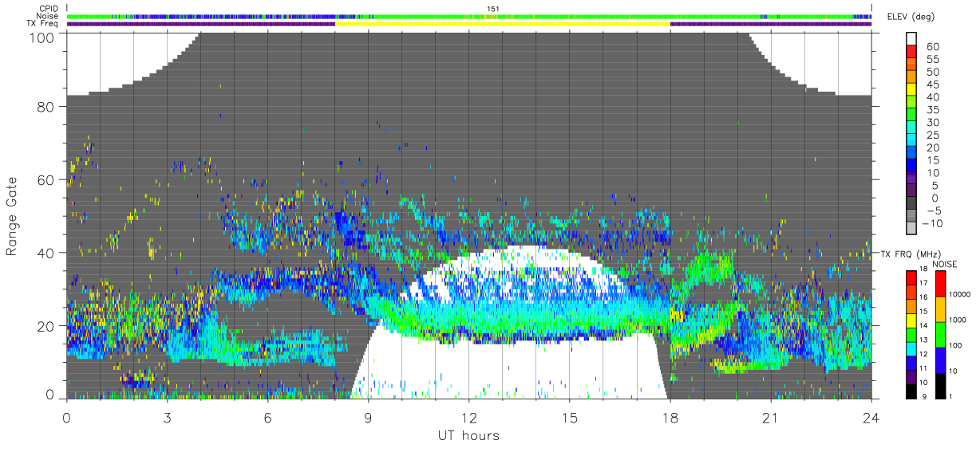Click the NOISE legend title
The height and width of the screenshot is (452, 980).
tap(946, 264)
